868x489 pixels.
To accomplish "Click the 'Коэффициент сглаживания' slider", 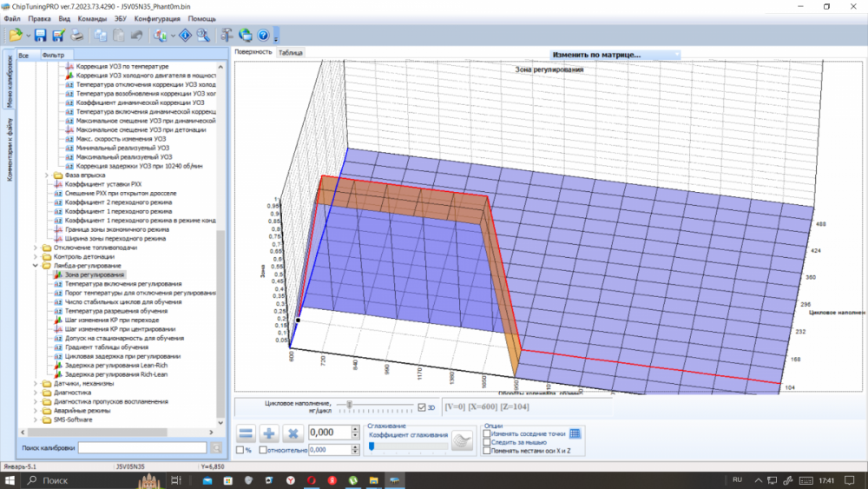I will (408, 446).
